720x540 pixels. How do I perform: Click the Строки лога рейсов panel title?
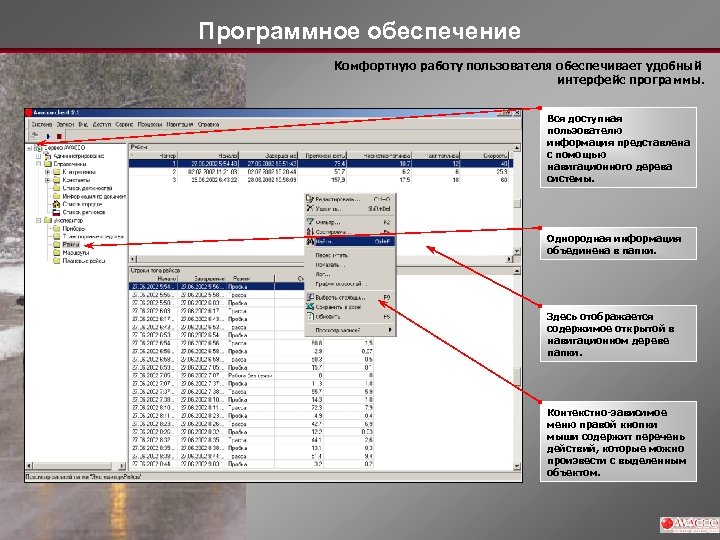coord(156,271)
